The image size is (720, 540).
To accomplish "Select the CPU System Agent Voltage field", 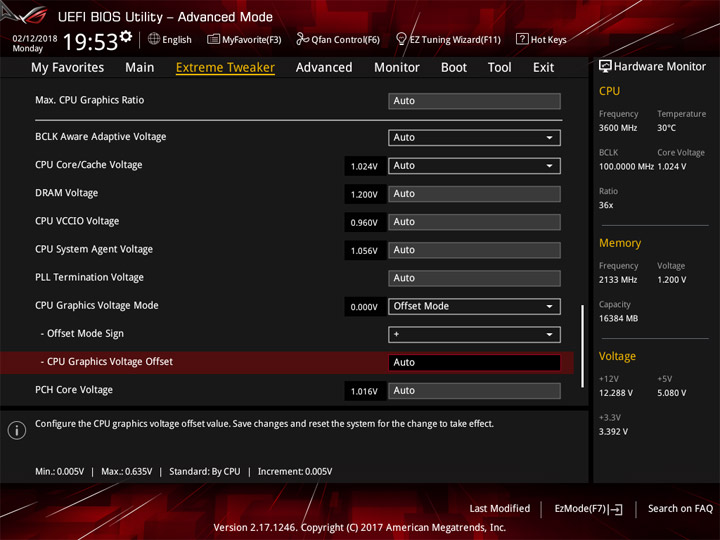I will [x=474, y=250].
